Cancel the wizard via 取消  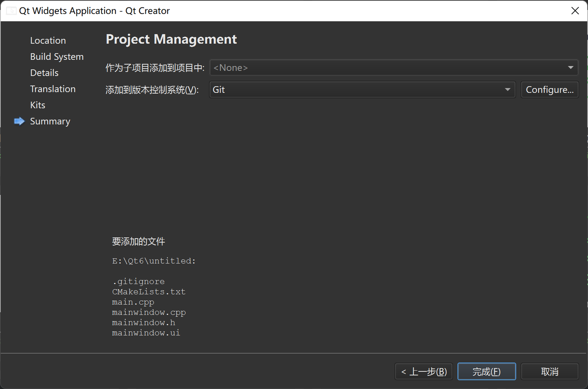click(550, 371)
